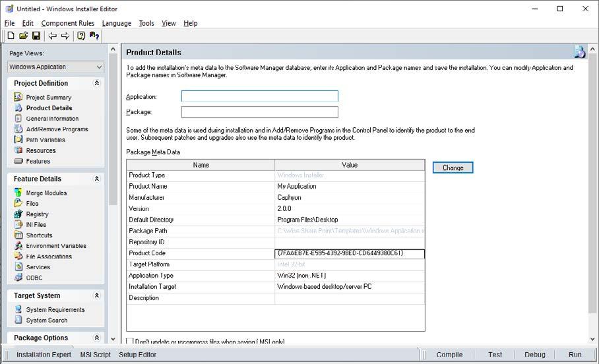This screenshot has width=599, height=364.
Task: Click the ODBC page icon
Action: [x=18, y=278]
